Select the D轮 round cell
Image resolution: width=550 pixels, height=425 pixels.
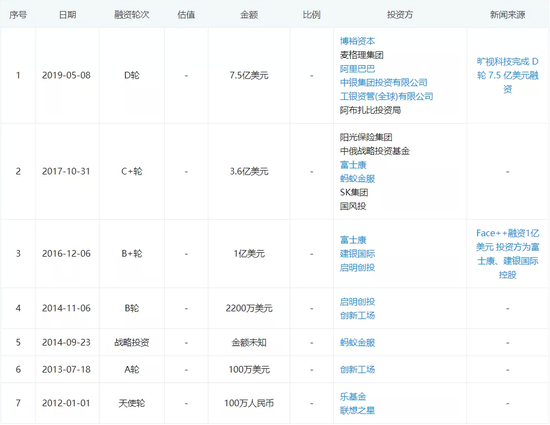tap(132, 75)
